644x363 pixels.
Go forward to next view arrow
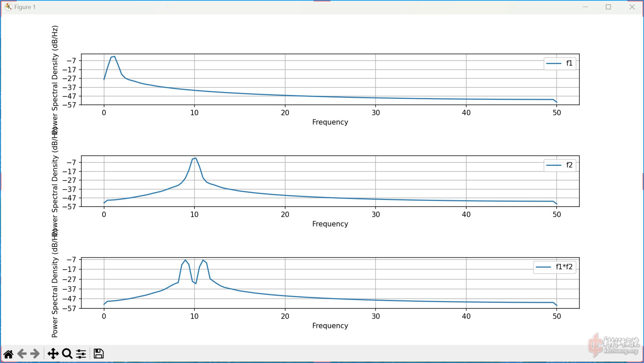point(35,354)
